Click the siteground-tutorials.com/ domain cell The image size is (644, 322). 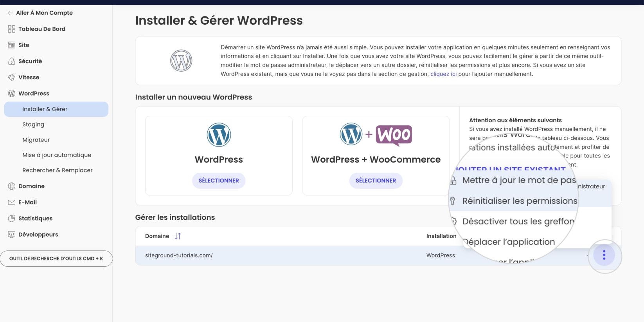(179, 255)
